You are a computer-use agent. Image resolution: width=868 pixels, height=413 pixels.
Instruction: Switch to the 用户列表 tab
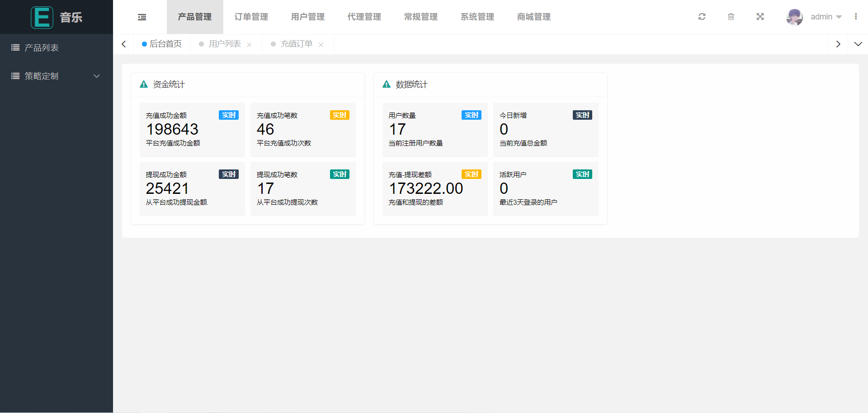(x=225, y=44)
